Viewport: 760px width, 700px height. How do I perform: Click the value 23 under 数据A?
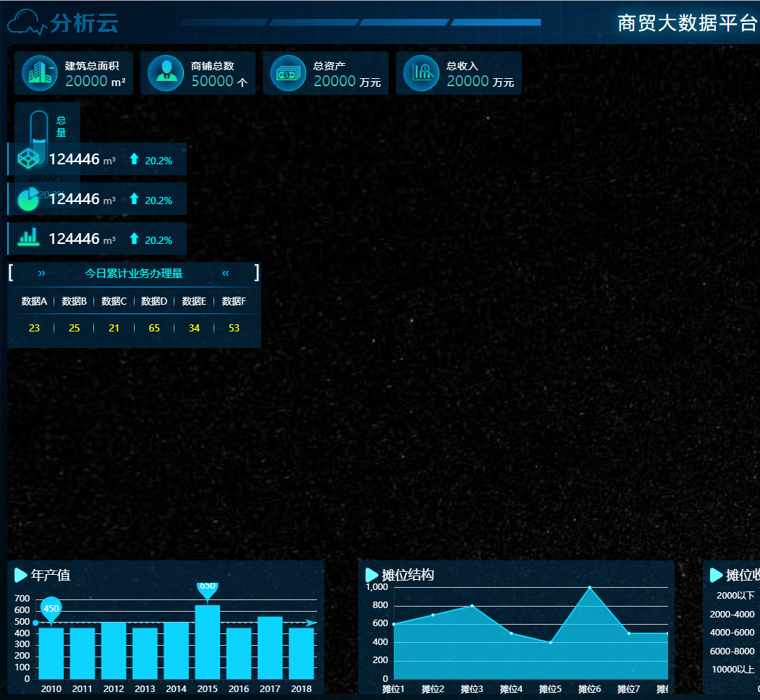[34, 328]
